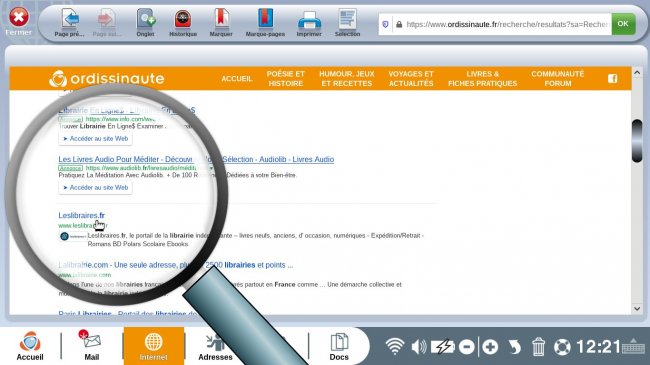Open Communauté Forum menu
650x365 pixels.
558,79
